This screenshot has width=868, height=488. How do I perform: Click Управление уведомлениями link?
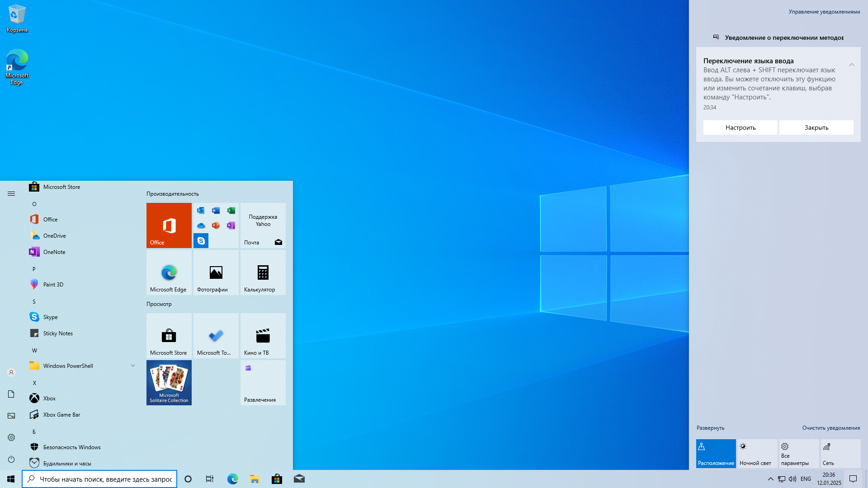coord(824,12)
